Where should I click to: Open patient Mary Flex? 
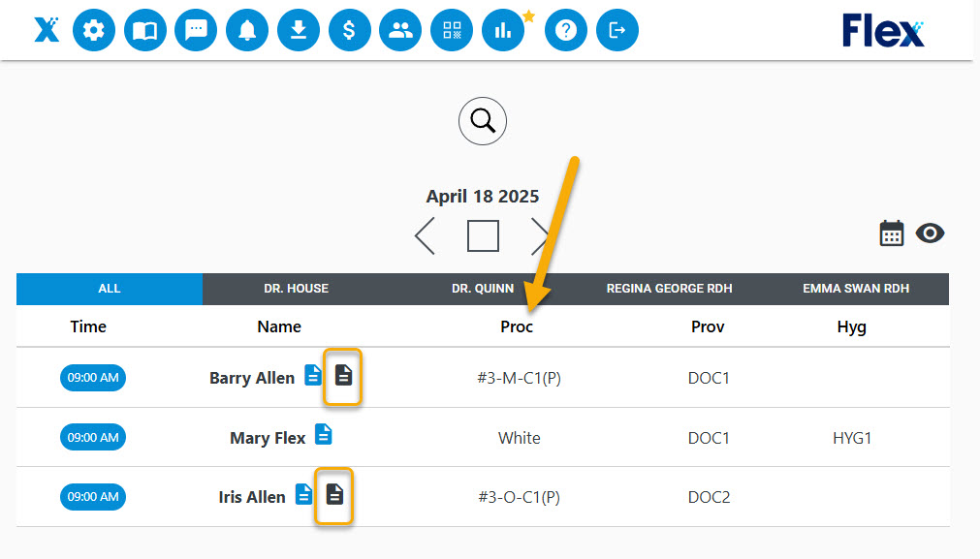268,438
